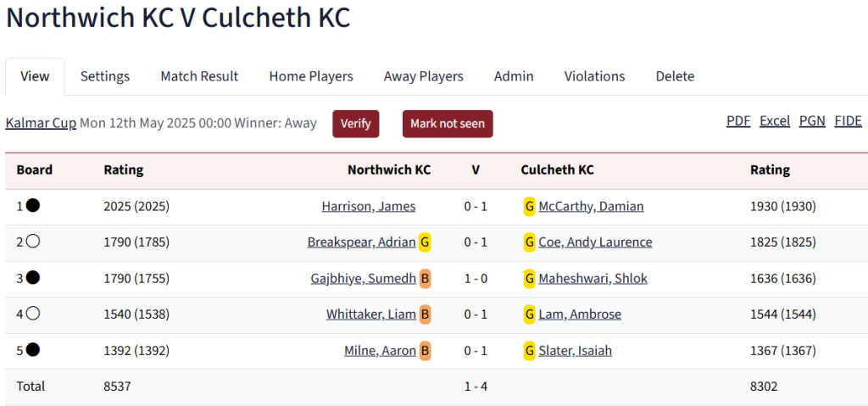The height and width of the screenshot is (406, 868).
Task: Open player Harrison, James profile link
Action: pyautogui.click(x=369, y=207)
